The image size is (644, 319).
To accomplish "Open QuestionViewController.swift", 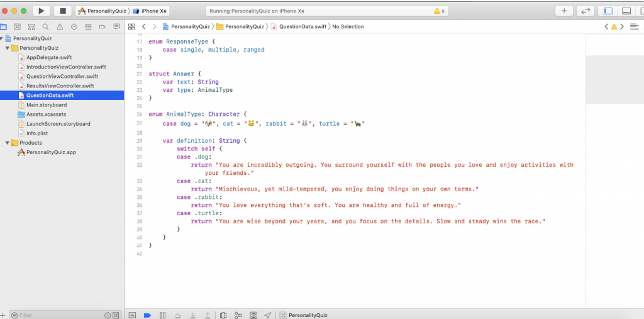I will tap(58, 77).
